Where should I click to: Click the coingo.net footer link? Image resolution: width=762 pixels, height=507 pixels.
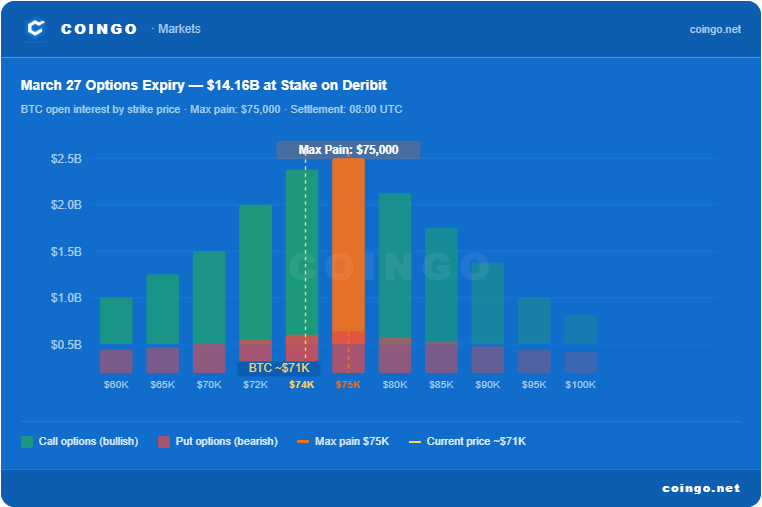coord(701,488)
